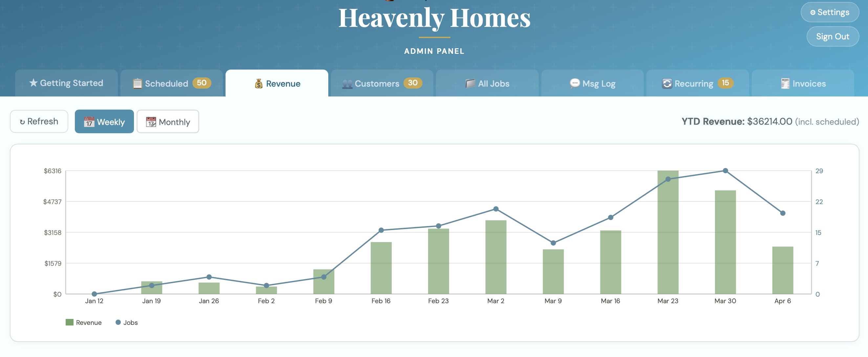Click the 50 badge on the Scheduled tab
This screenshot has width=868, height=357.
[x=202, y=83]
